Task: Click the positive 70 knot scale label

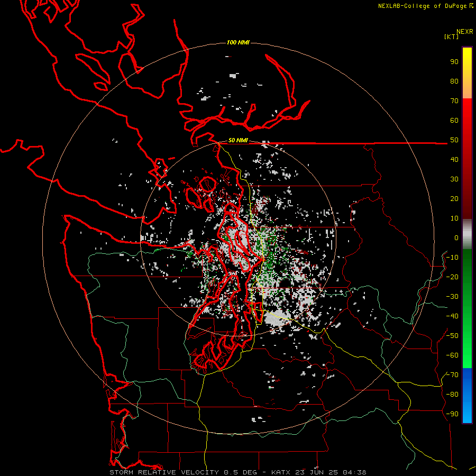Action: (454, 101)
